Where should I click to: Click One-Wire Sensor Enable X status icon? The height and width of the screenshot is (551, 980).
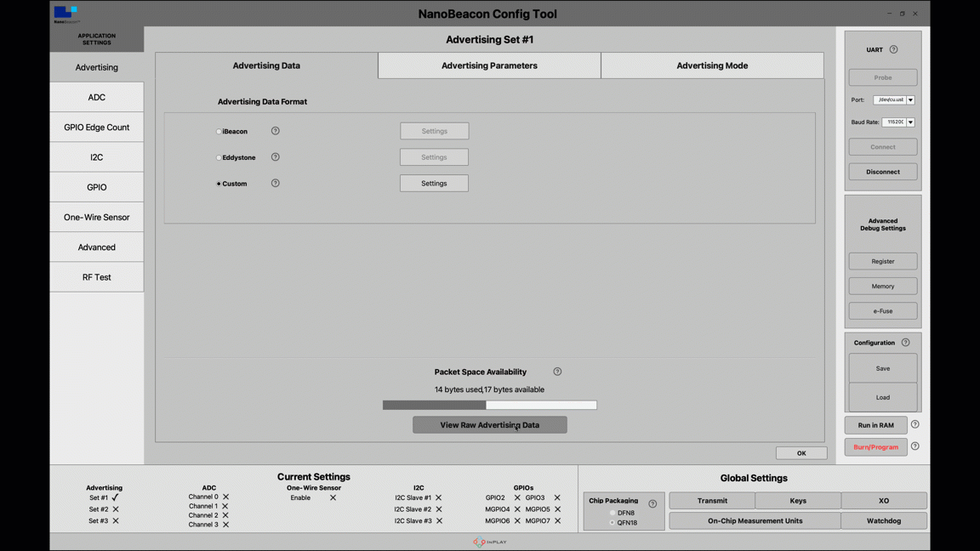pos(333,498)
